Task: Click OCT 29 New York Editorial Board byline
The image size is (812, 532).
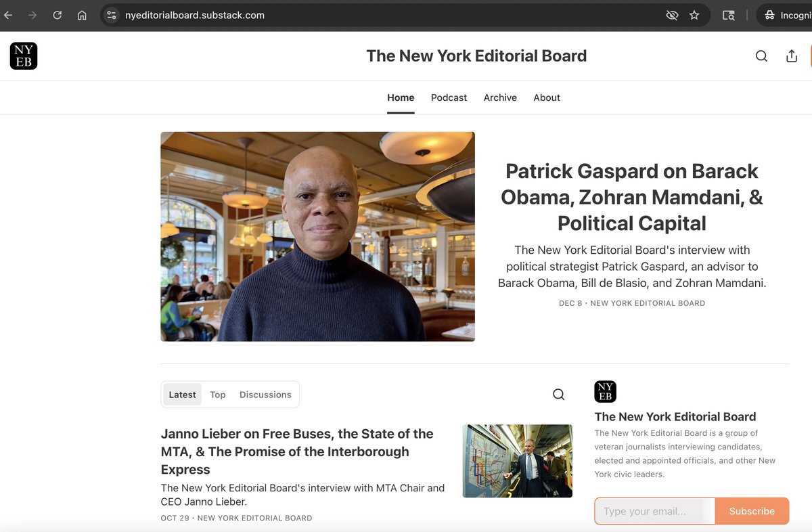Action: pyautogui.click(x=236, y=518)
